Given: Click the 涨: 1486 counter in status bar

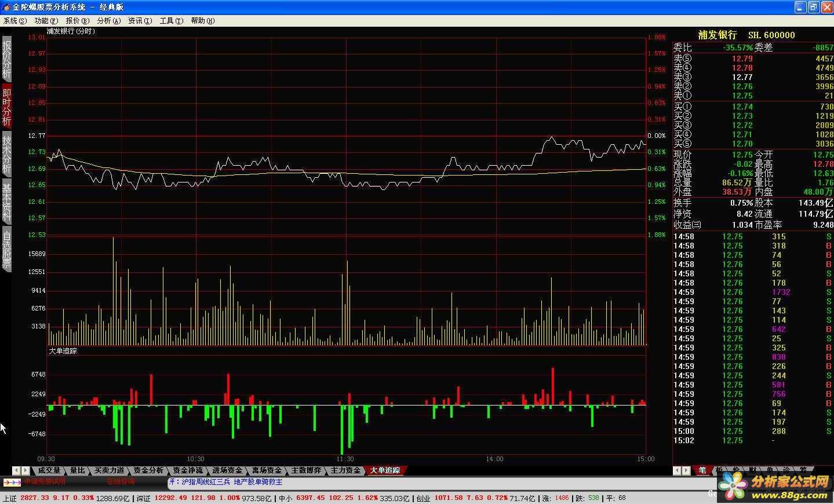Looking at the screenshot, I should [555, 498].
